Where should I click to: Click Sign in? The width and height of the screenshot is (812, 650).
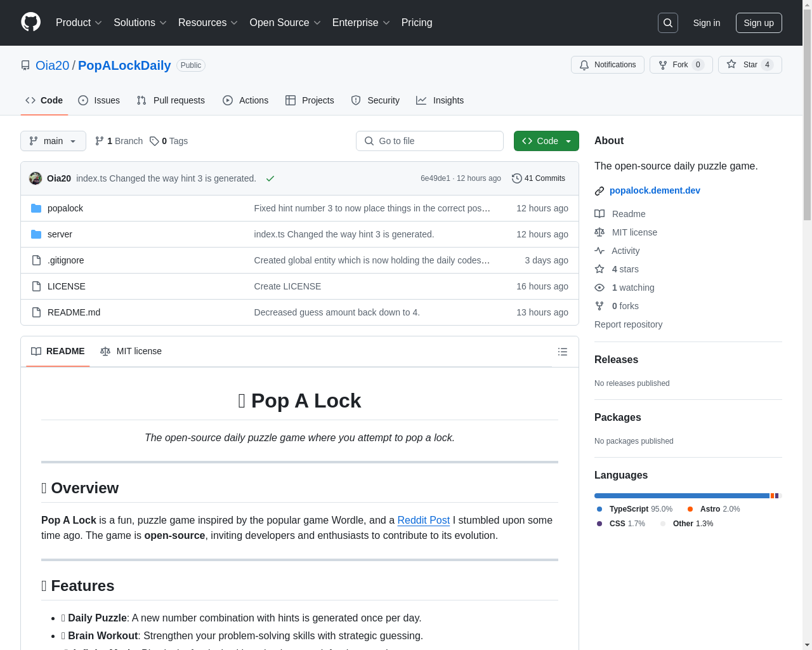pyautogui.click(x=707, y=23)
